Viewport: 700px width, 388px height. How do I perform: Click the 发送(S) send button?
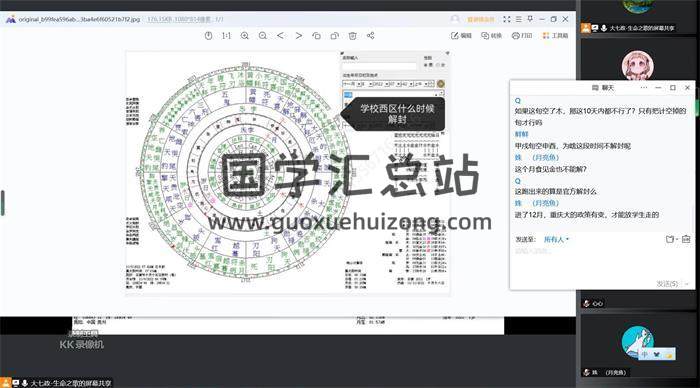tap(667, 284)
